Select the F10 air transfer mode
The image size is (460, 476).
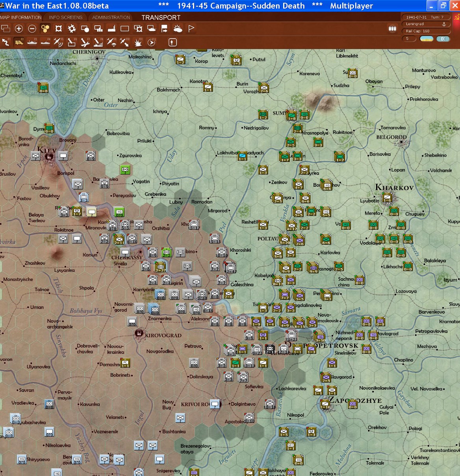point(124,42)
